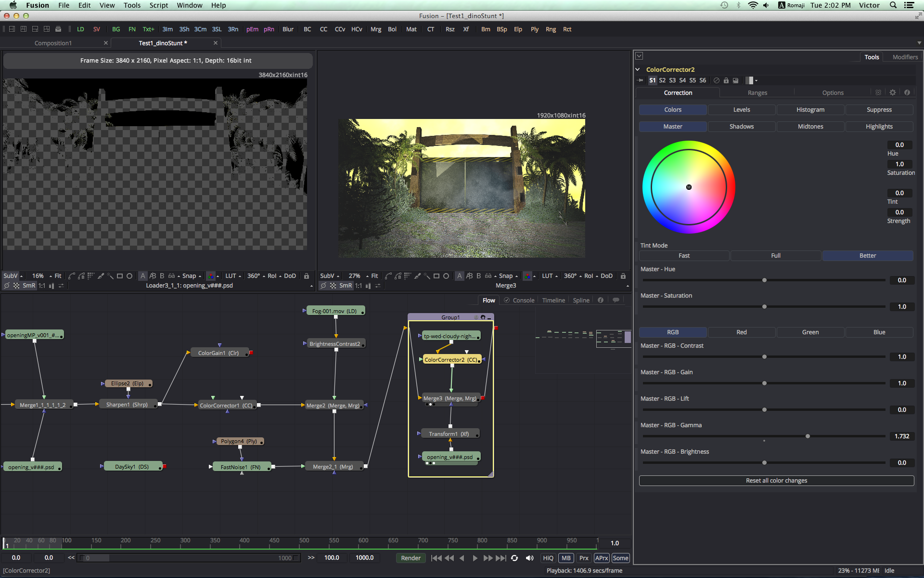This screenshot has width=924, height=578.
Task: Click the RGB color channel icon in left viewer
Action: [211, 276]
